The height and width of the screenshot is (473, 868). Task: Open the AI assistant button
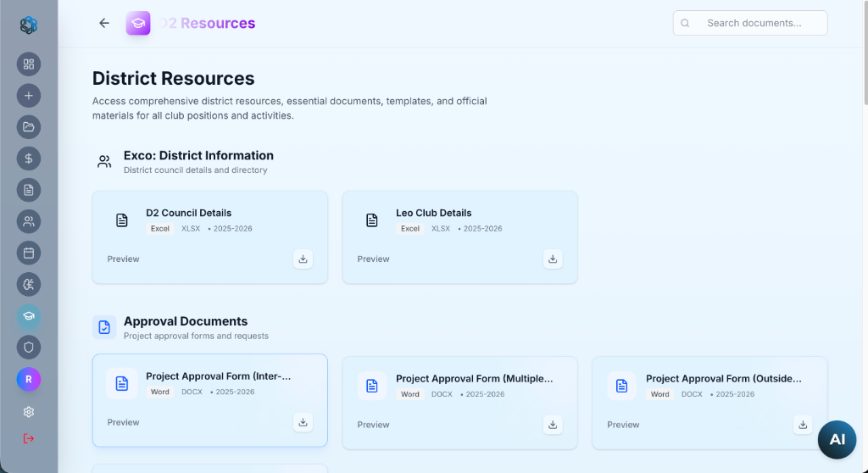click(x=837, y=440)
